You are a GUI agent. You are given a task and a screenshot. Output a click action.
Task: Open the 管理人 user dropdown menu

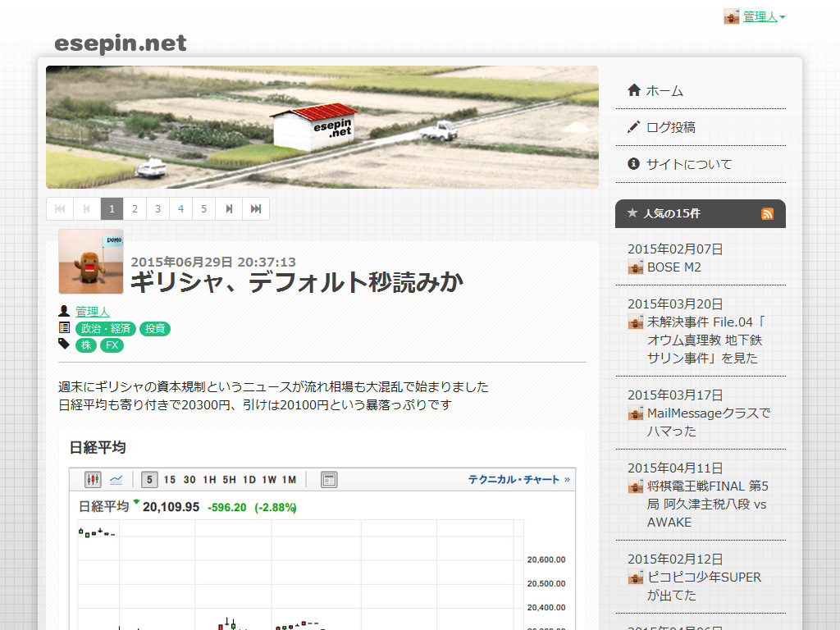(764, 16)
